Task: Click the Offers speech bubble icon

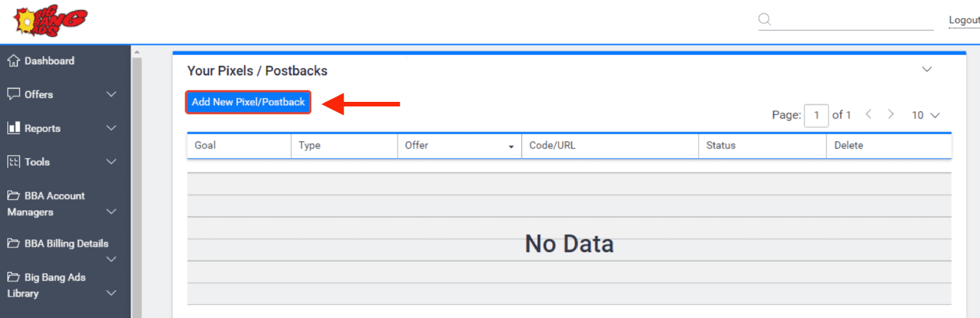Action: click(x=13, y=94)
